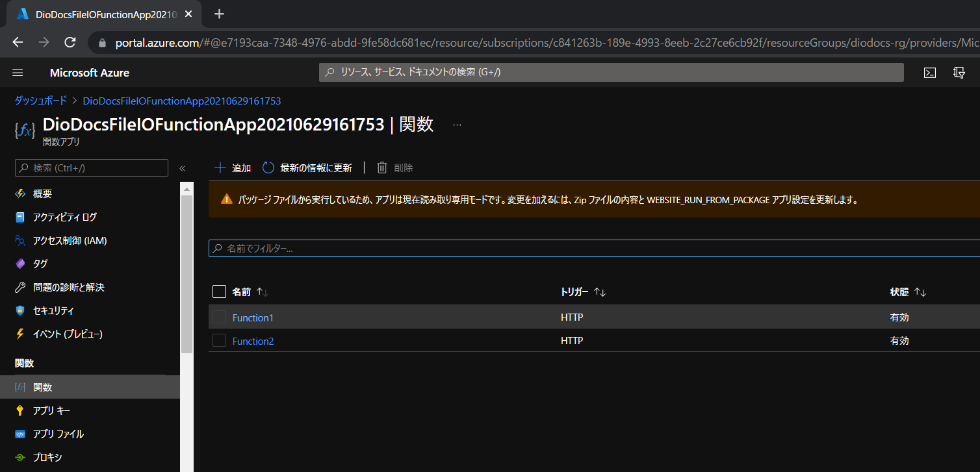
Task: Select 関数 item in the sidebar
Action: click(x=90, y=387)
